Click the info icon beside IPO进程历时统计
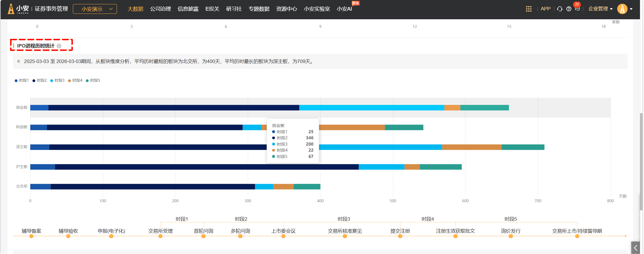 [59, 46]
